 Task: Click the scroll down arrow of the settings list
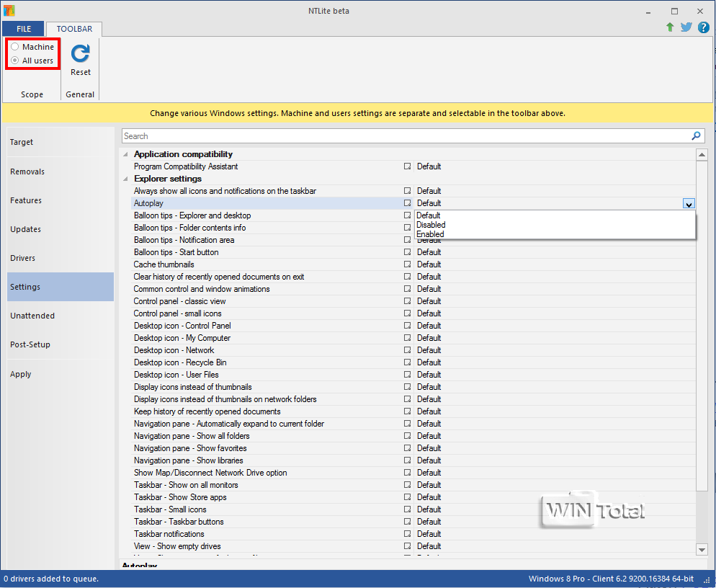tap(702, 549)
